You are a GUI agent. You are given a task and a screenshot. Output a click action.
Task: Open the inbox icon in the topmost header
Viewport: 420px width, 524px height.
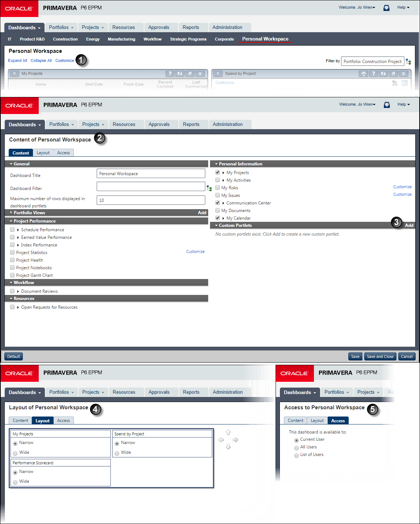point(386,8)
